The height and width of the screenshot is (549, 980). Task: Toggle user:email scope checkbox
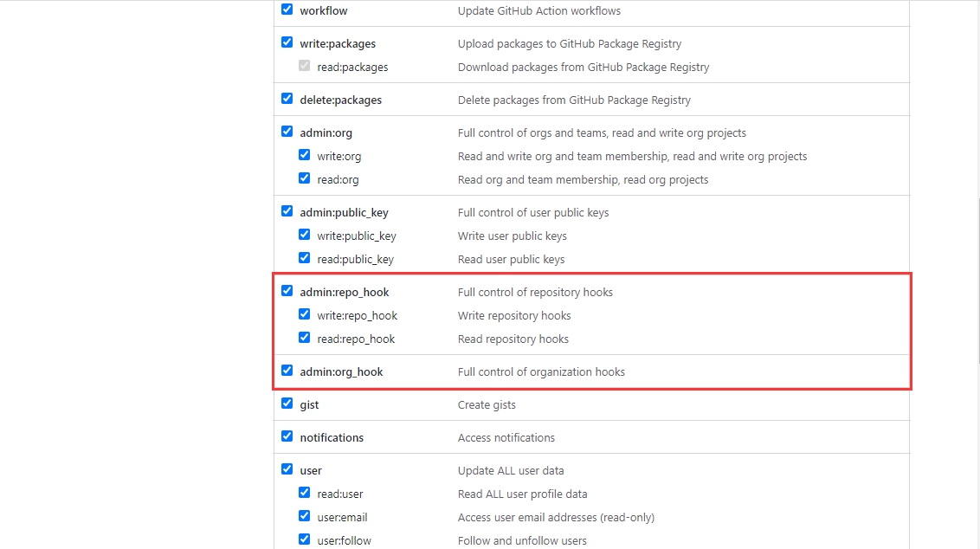pos(304,516)
